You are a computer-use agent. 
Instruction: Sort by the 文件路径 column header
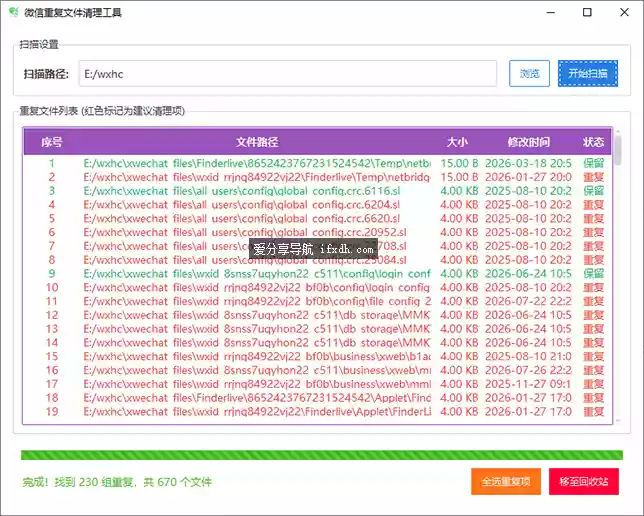[x=257, y=142]
